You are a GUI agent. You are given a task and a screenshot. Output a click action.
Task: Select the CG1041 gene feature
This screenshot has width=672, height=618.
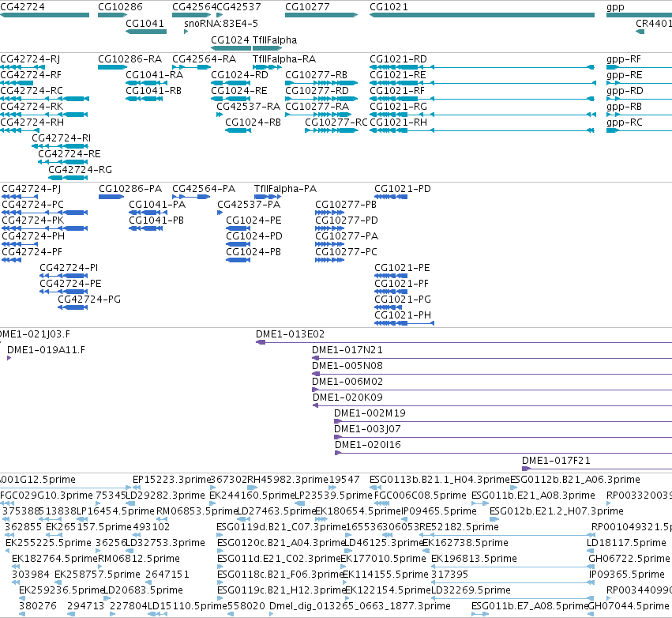pos(146,32)
